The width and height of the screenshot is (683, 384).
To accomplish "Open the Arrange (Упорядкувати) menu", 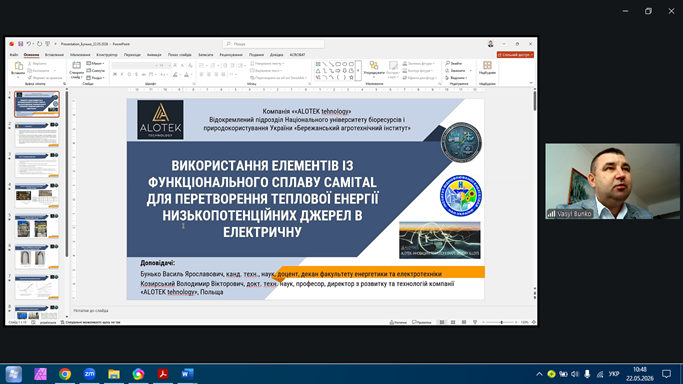I will pos(374,70).
